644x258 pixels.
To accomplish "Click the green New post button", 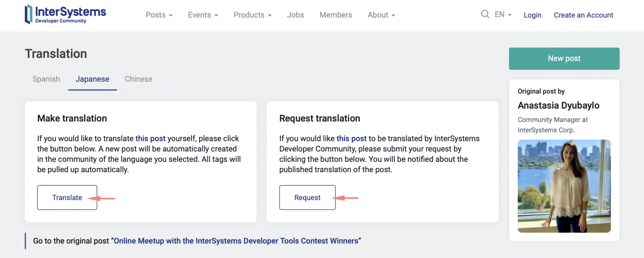I will pos(564,58).
